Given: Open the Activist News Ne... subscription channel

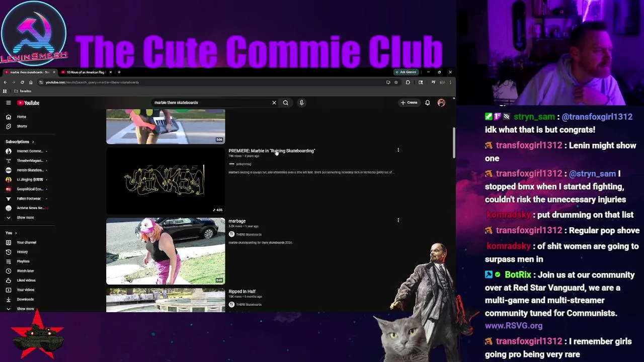Looking at the screenshot, I should coord(26,208).
